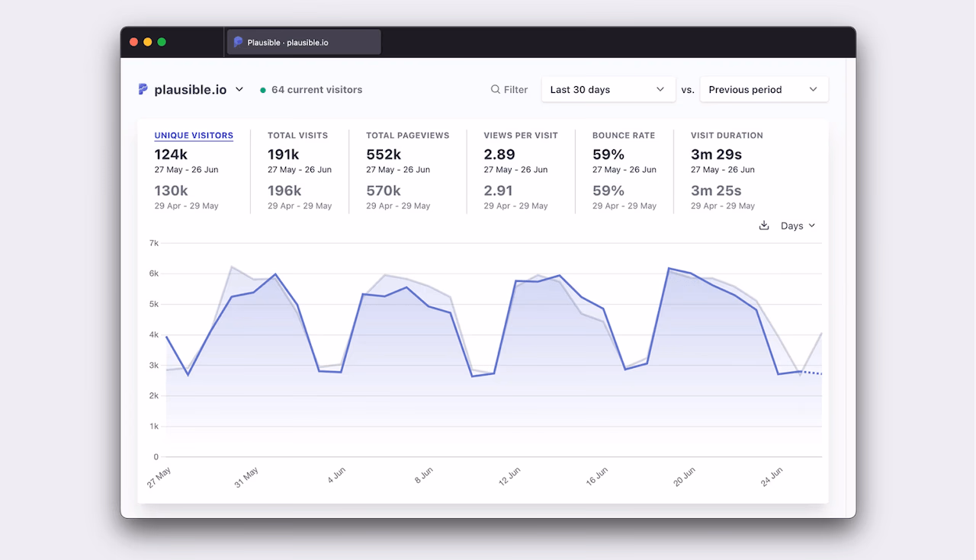
Task: Open the 64 current visitors link
Action: click(316, 90)
